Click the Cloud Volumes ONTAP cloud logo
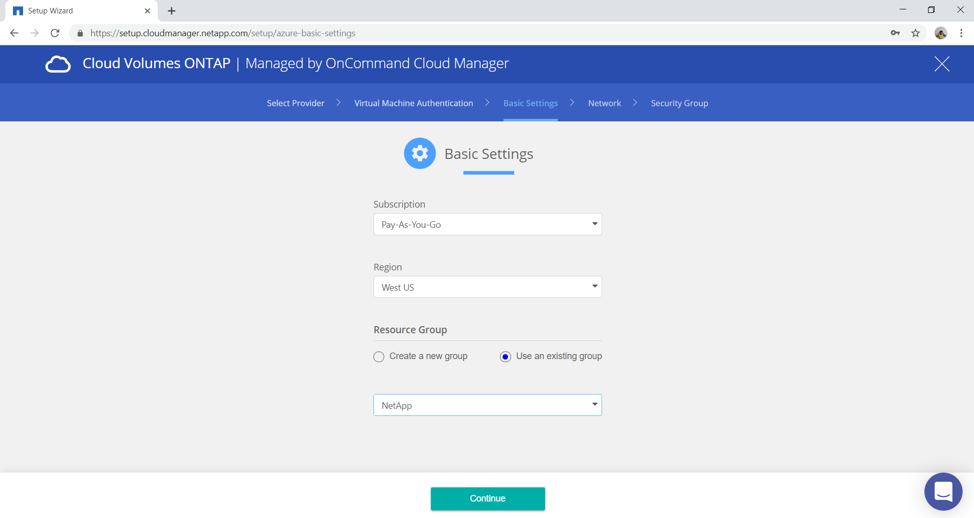Image resolution: width=974 pixels, height=518 pixels. 58,64
